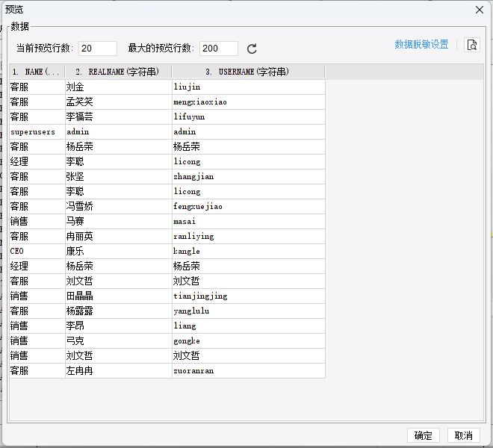The width and height of the screenshot is (493, 448).
Task: Select cell 张坚
Action: (119, 176)
